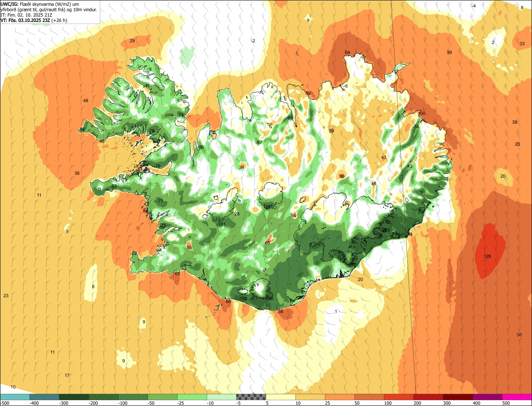
Task: Click the map value '23'
Action: [6, 296]
